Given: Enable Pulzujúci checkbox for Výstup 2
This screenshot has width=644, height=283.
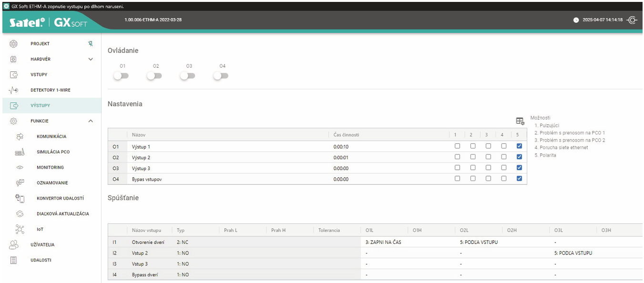Looking at the screenshot, I should tap(457, 157).
